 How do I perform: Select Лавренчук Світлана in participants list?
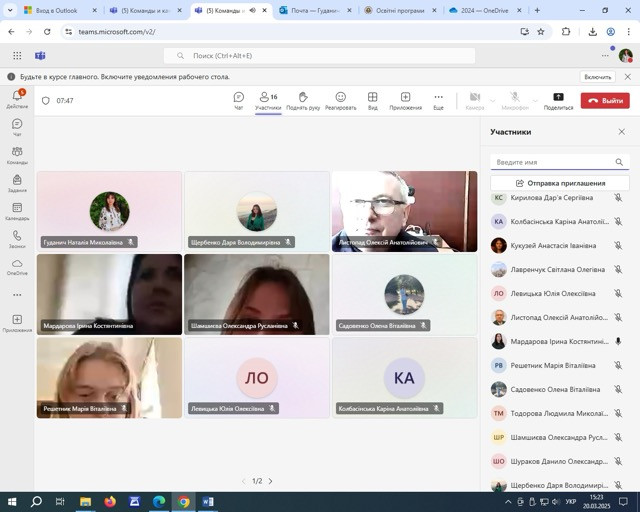pyautogui.click(x=560, y=269)
